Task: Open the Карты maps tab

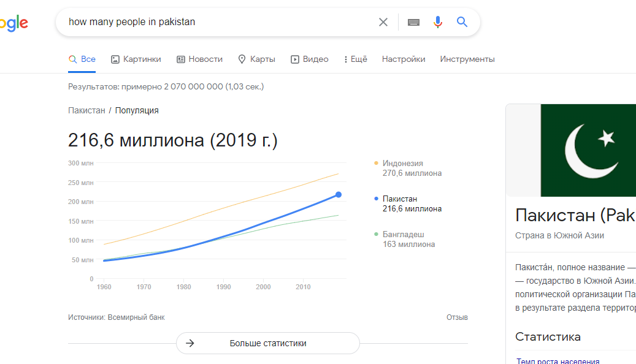Action: [x=256, y=59]
